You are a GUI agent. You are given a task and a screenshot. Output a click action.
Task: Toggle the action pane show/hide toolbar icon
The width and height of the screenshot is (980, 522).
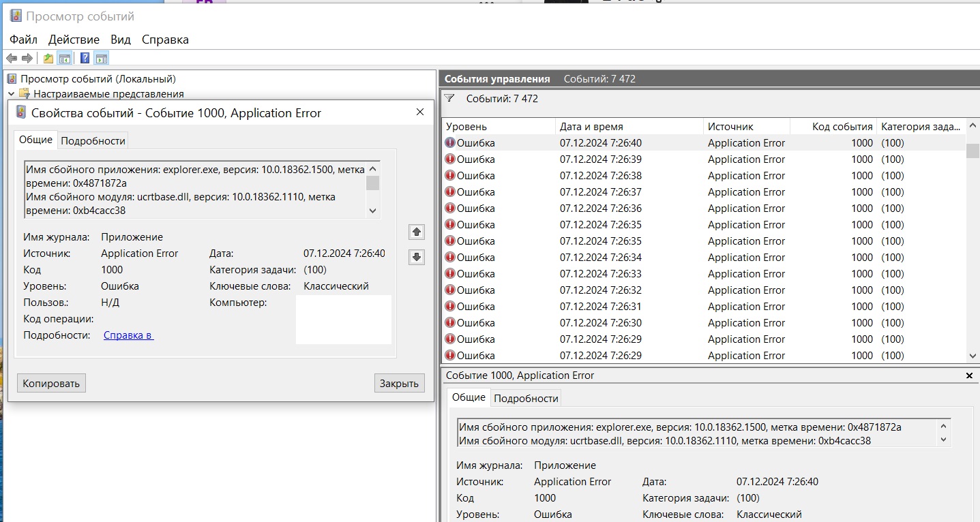coord(102,59)
